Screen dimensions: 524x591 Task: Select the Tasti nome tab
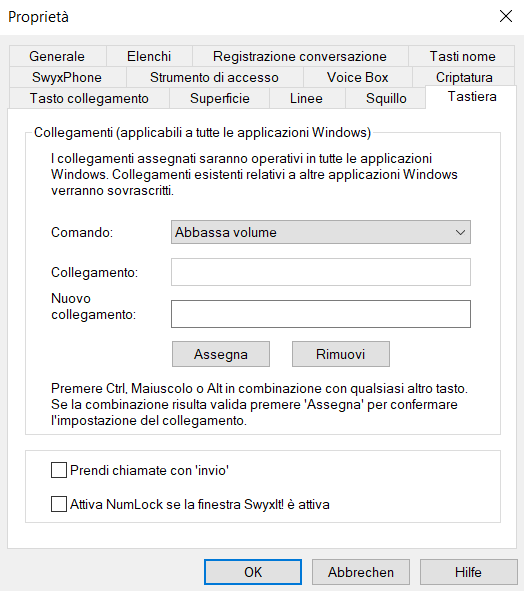point(462,56)
